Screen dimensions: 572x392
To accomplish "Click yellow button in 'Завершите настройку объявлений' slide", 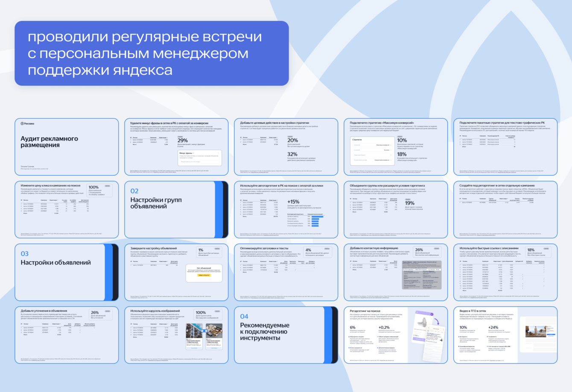I will coord(204,275).
